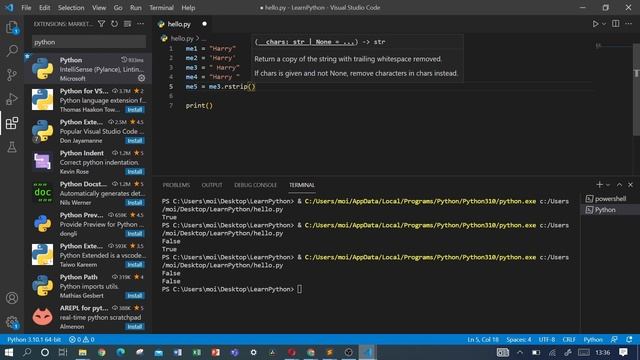Split the editor to the right
Screen dimensions: 640x360
[616, 24]
